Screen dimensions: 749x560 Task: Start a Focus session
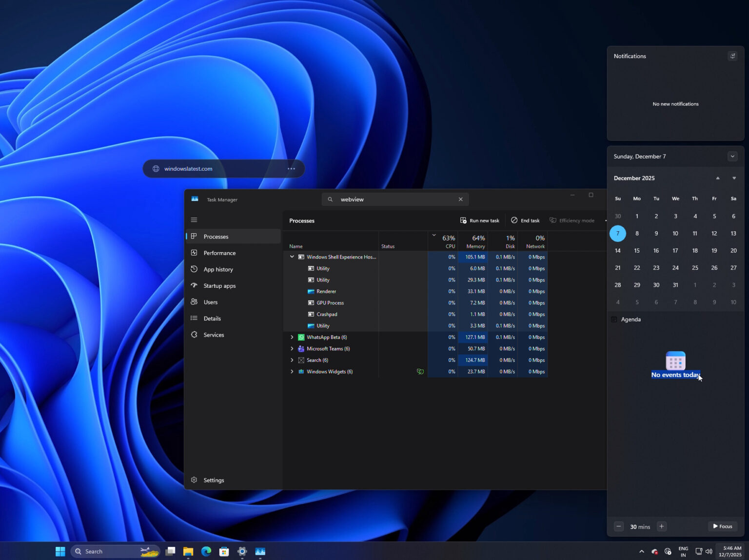coord(722,526)
